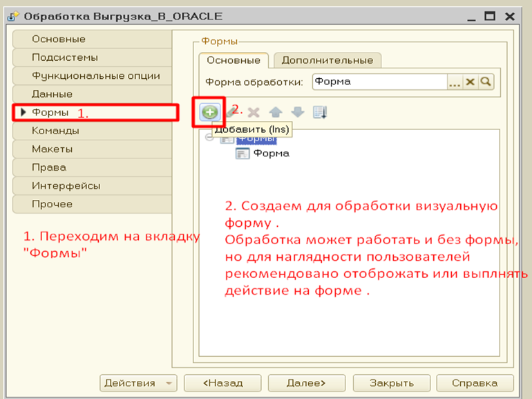Image resolution: width=532 pixels, height=399 pixels.
Task: Click the list sort icon in forms toolbar
Action: 320,112
